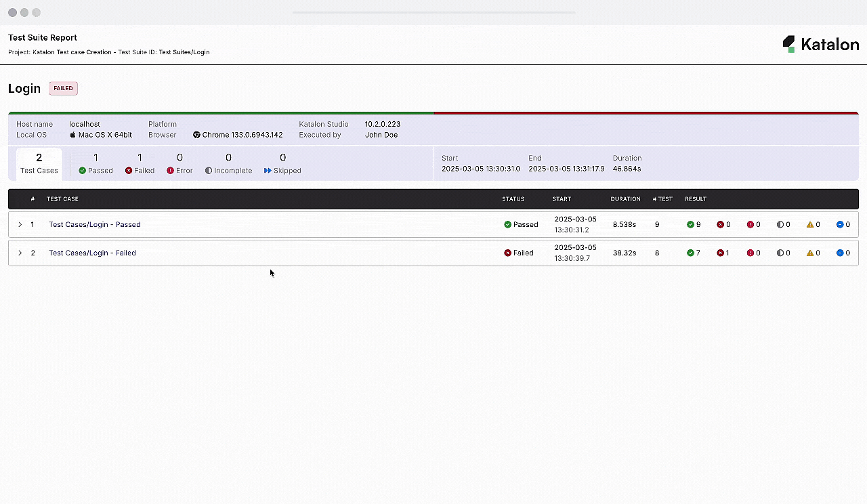Click the # TEST column header
Image resolution: width=867 pixels, height=504 pixels.
pyautogui.click(x=662, y=199)
